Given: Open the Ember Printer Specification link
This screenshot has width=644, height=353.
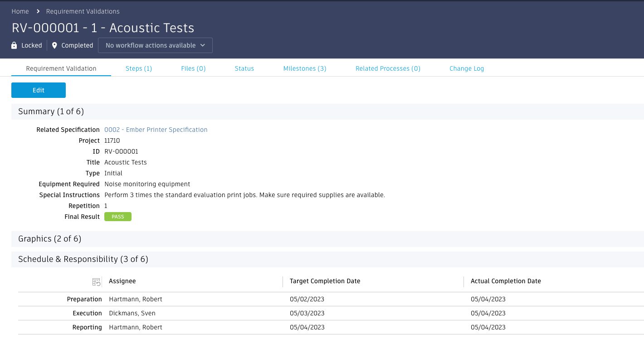Looking at the screenshot, I should click(156, 130).
